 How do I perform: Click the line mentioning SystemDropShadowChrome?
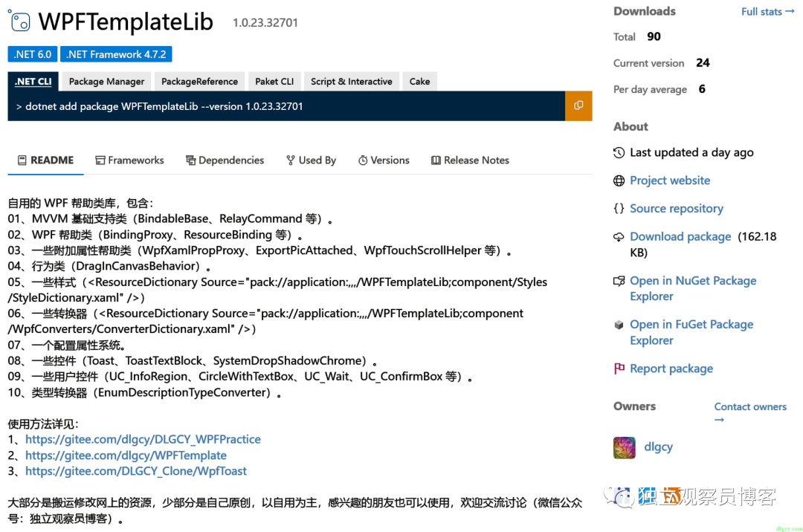tap(193, 361)
